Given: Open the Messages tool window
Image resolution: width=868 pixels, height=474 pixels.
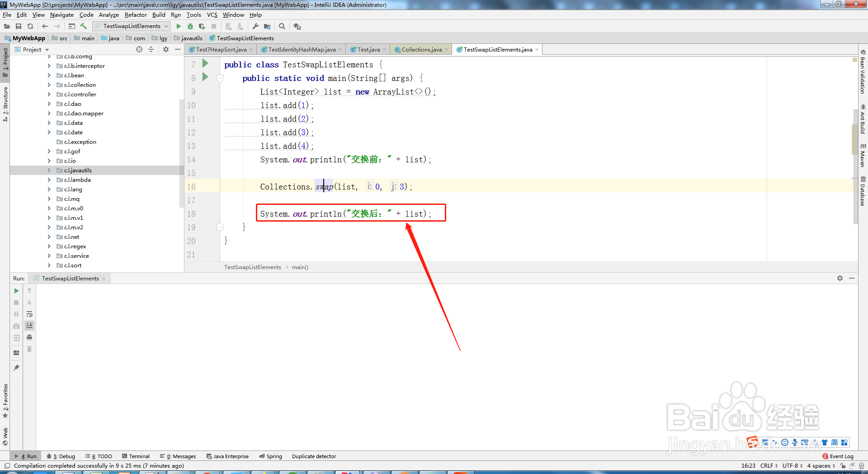Looking at the screenshot, I should pyautogui.click(x=178, y=456).
